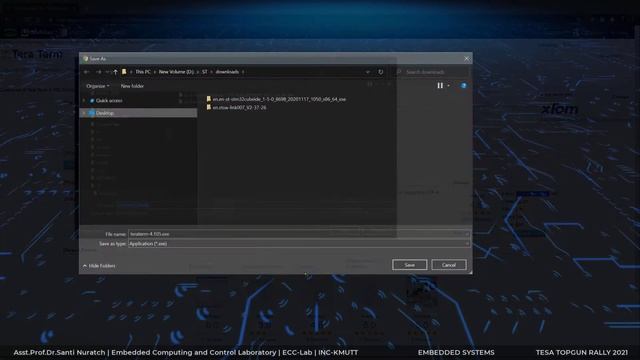The image size is (640, 360).
Task: Go forward in folder history
Action: 98,72
